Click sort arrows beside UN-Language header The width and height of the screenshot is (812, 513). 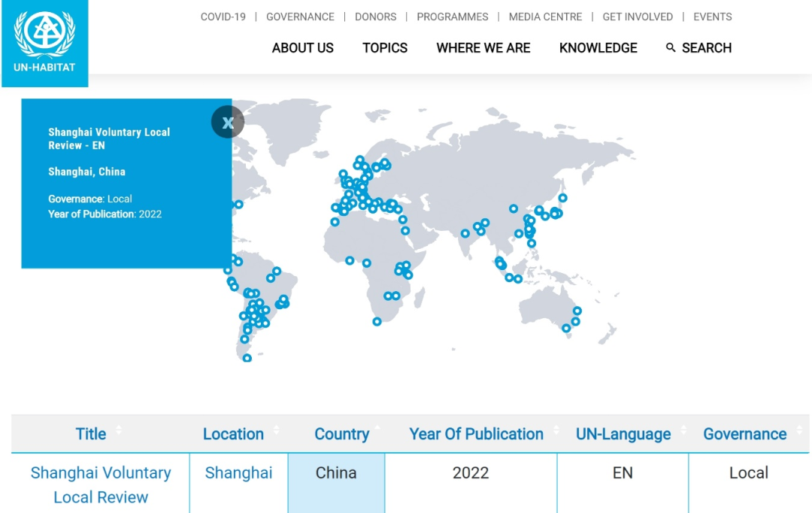[683, 430]
